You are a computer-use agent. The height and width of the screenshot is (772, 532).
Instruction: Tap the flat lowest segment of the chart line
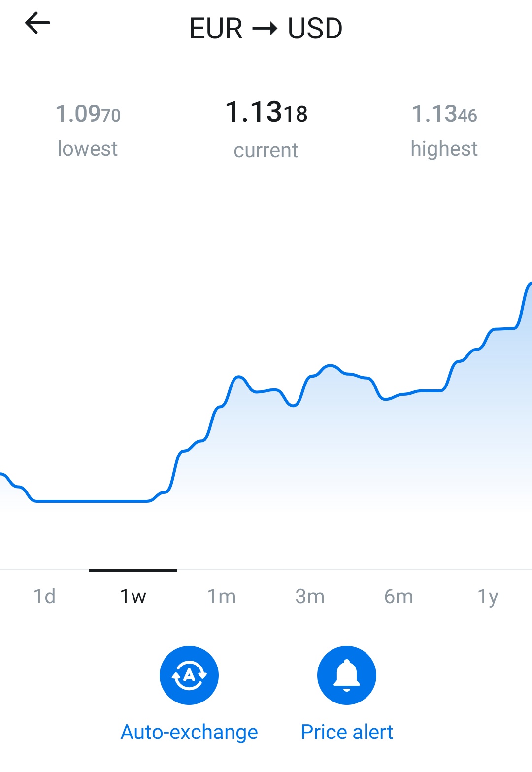point(92,501)
